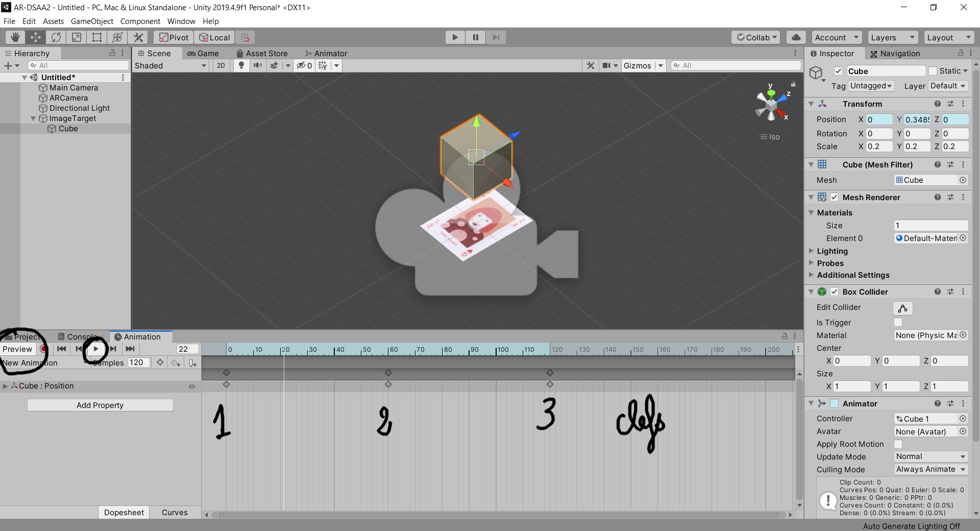
Task: Switch to Curves view
Action: [x=175, y=513]
